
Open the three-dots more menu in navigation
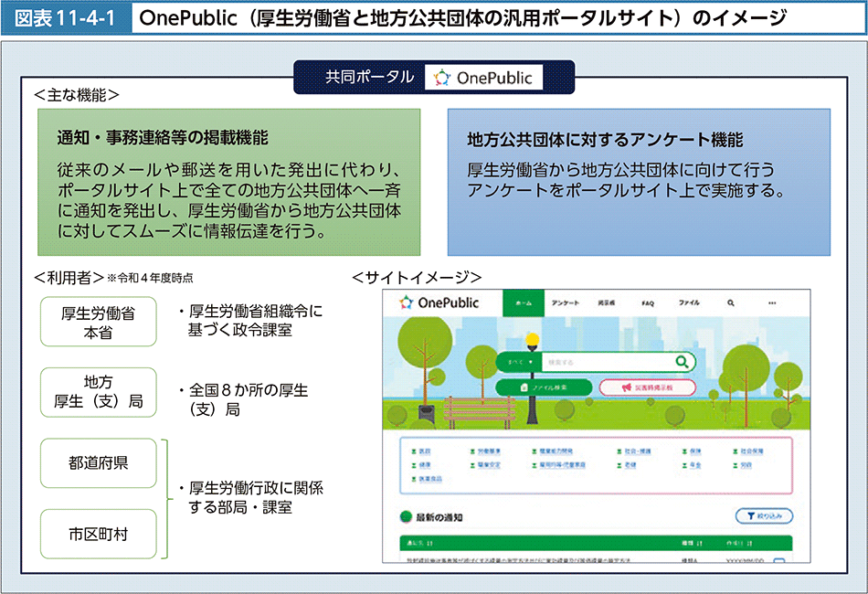[x=772, y=302]
